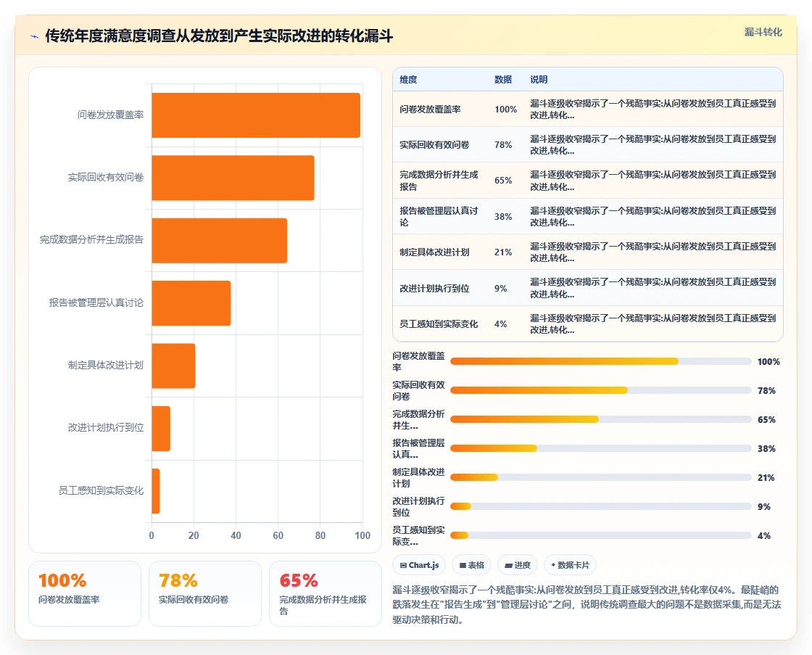Click x-axis tick label 80

coord(320,535)
